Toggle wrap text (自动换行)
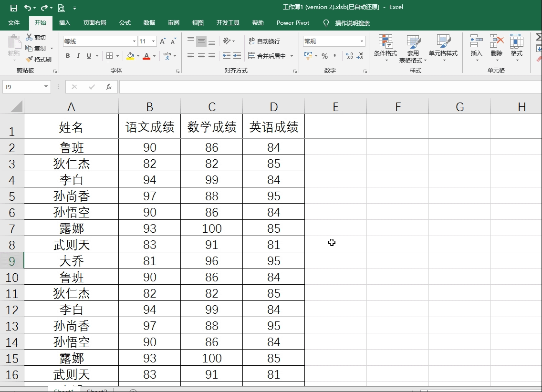 point(264,41)
